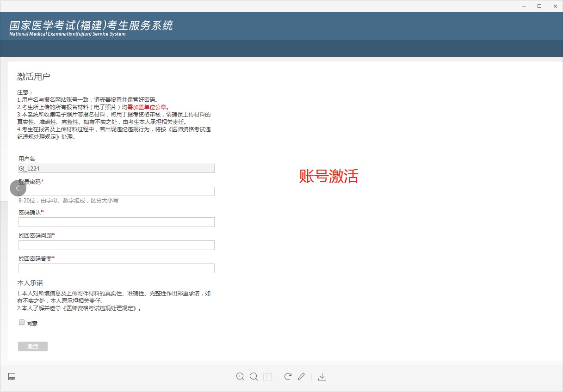Viewport: 563px width, 392px height.
Task: Download the image using the save icon
Action: pyautogui.click(x=322, y=377)
